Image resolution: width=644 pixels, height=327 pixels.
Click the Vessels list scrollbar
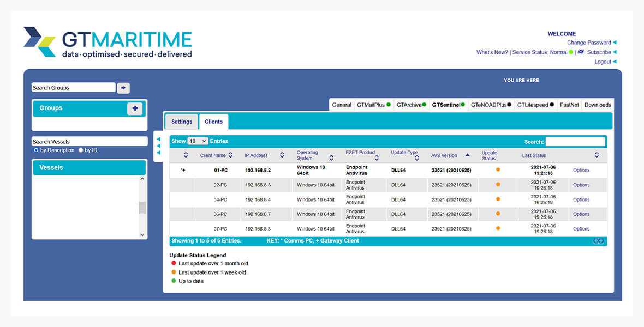[x=142, y=207]
